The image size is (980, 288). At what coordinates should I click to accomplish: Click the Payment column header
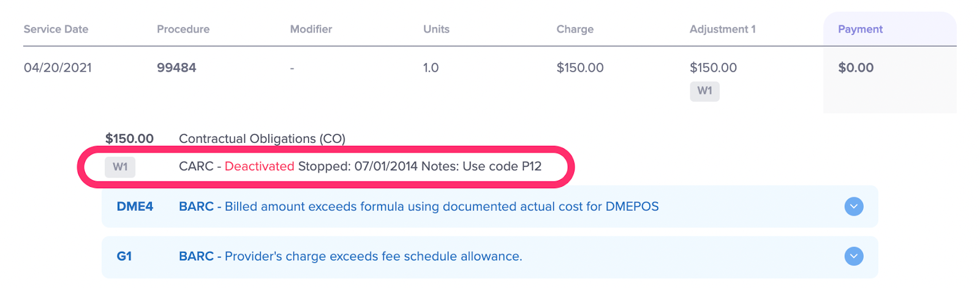tap(860, 29)
